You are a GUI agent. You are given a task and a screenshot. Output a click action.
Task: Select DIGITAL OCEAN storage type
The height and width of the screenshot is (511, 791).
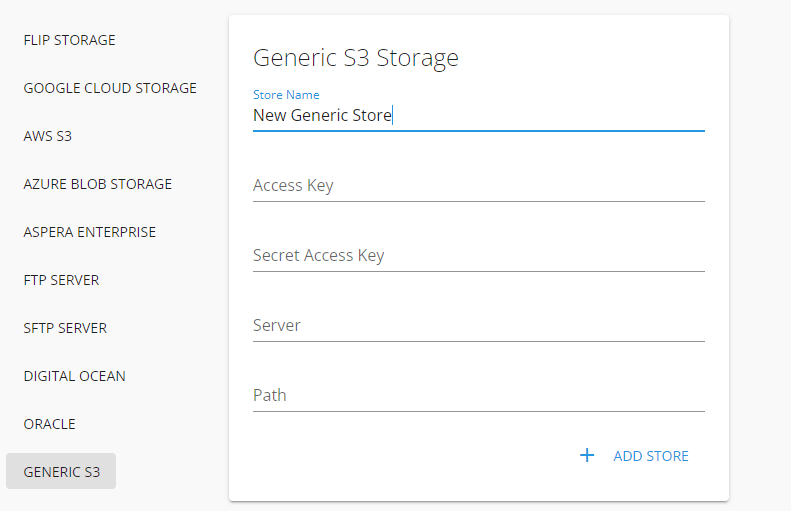[75, 376]
